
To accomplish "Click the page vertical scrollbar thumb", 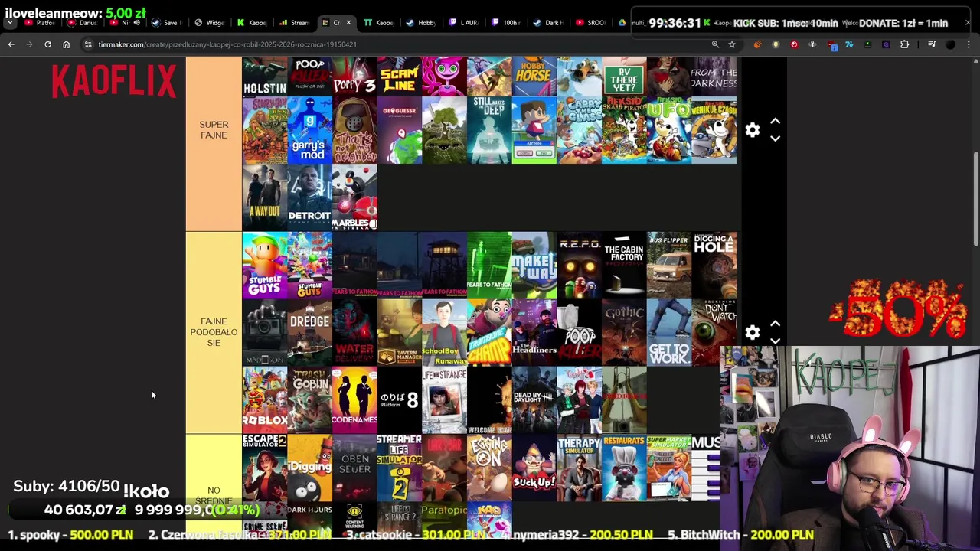I will (975, 199).
